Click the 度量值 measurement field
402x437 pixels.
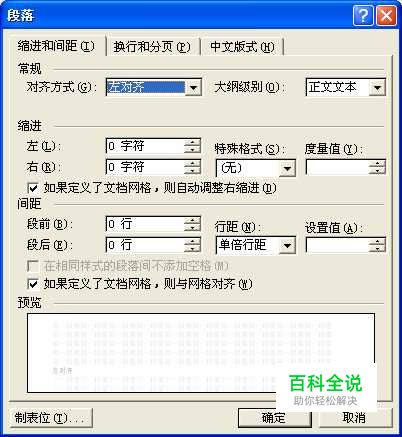coord(337,167)
